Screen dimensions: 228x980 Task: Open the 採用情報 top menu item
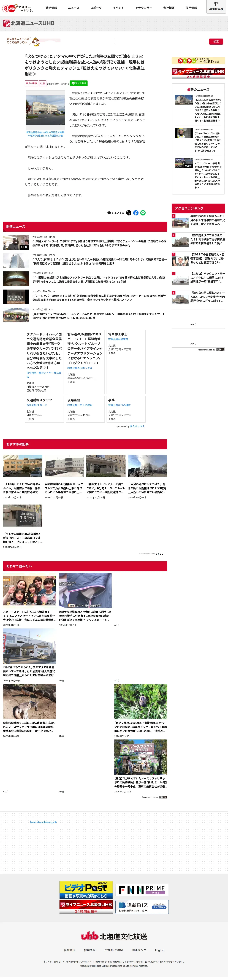[x=192, y=8]
